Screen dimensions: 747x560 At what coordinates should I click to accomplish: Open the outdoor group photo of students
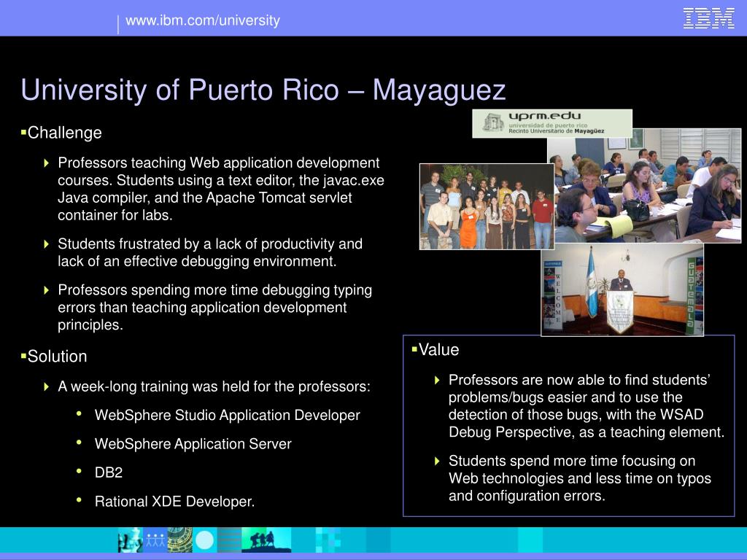487,206
